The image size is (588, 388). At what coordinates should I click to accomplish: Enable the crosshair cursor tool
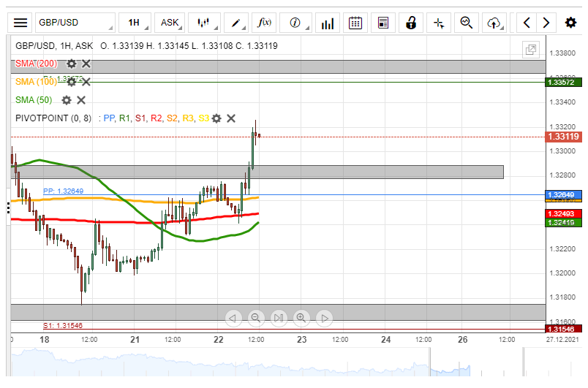coord(439,23)
